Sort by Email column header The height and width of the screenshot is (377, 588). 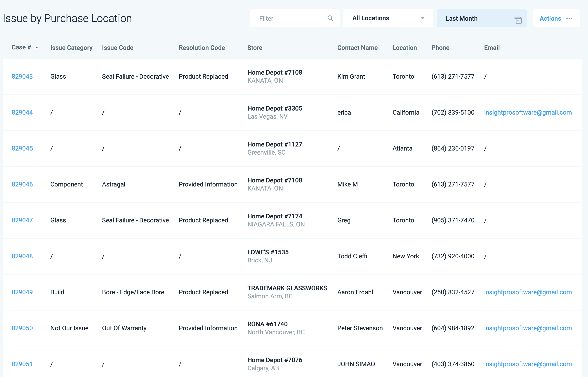(492, 48)
